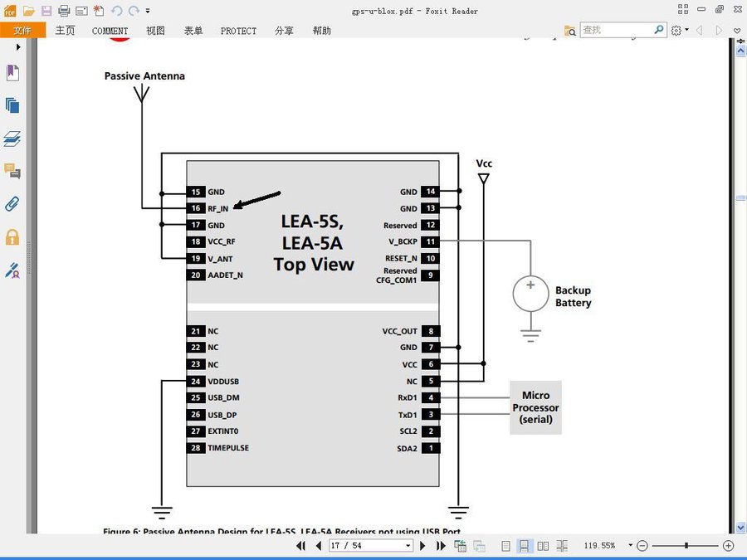Screen dimensions: 747x560
Task: Open the Bookmarks panel in the sidebar
Action: pyautogui.click(x=12, y=73)
